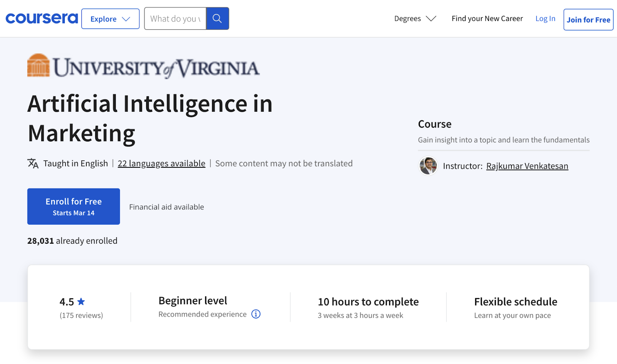The width and height of the screenshot is (617, 364).
Task: Click inside the search input field
Action: tap(175, 18)
